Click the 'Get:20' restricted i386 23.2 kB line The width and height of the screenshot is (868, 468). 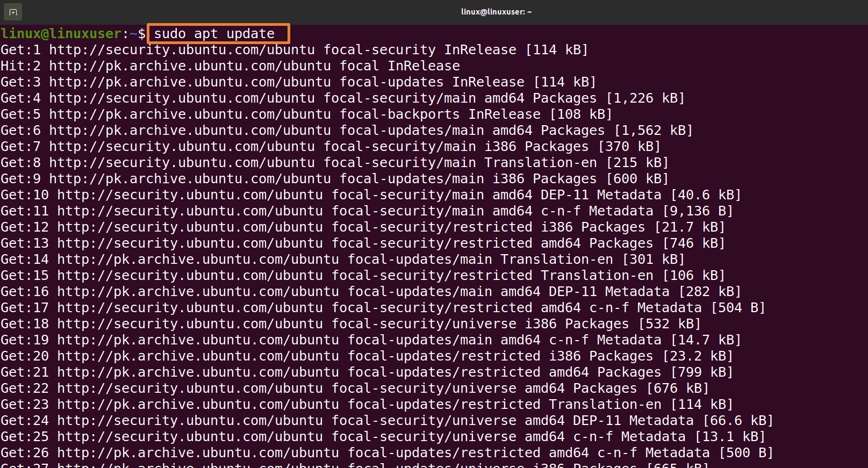[x=367, y=356]
